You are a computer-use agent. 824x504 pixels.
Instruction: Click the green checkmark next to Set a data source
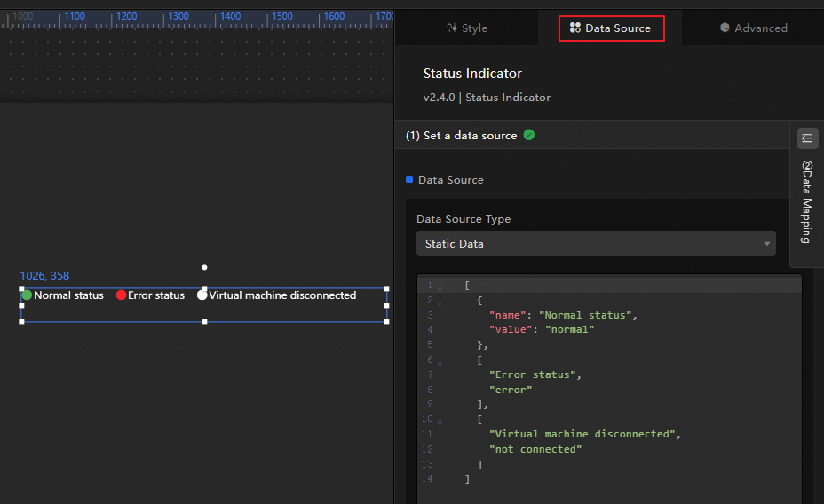(x=529, y=135)
